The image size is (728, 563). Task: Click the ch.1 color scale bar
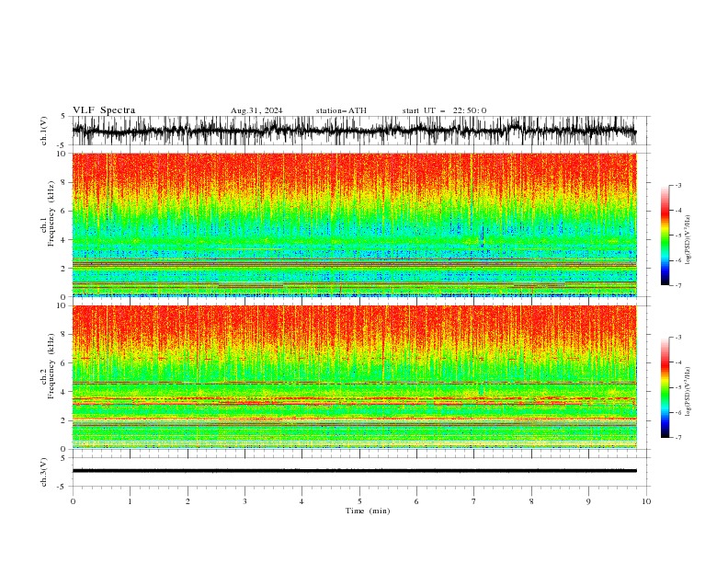coord(665,236)
